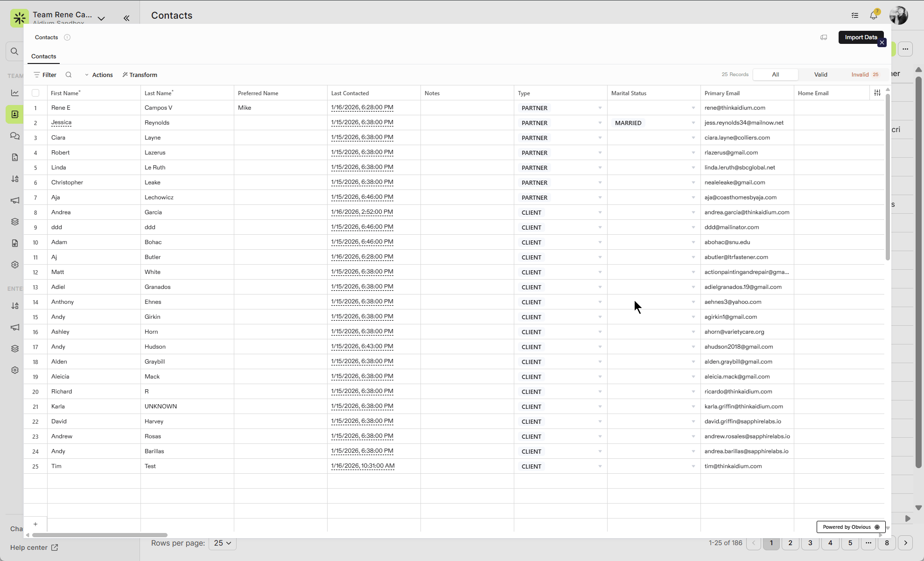Open the Marital Status dropdown for Jessica

click(693, 123)
